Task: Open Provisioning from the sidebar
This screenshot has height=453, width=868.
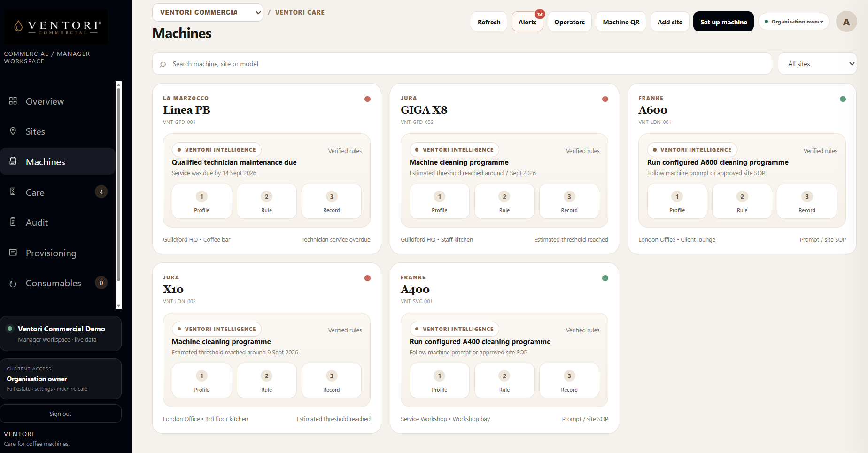Action: pyautogui.click(x=57, y=253)
